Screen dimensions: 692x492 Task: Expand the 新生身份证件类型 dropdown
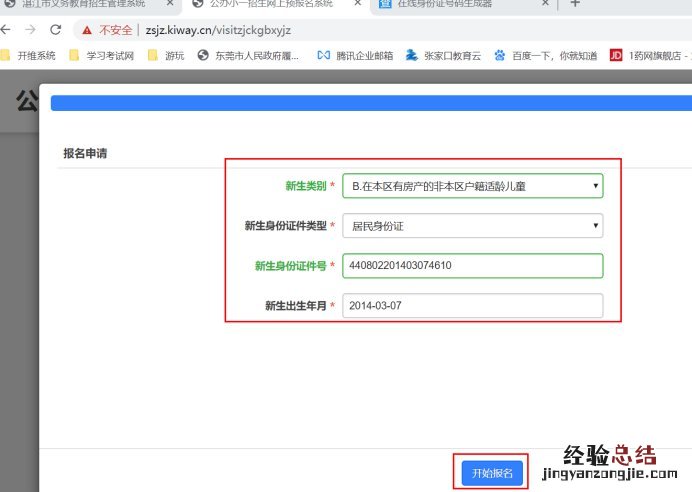pos(472,226)
